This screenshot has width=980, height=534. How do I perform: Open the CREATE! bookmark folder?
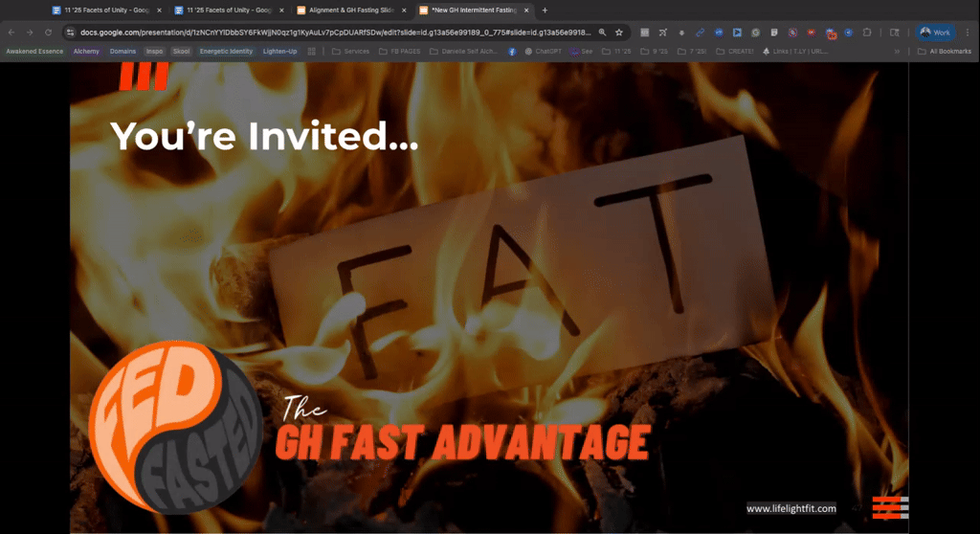[x=734, y=52]
